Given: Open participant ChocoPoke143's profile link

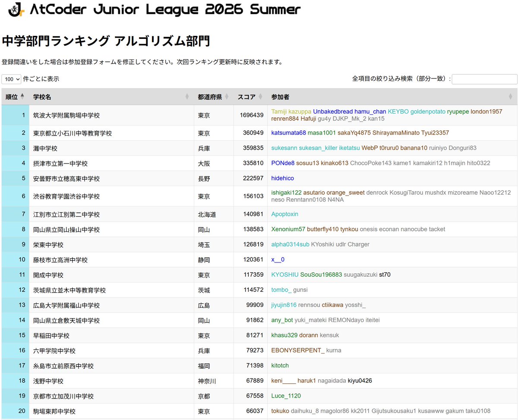Looking at the screenshot, I should coord(371,163).
